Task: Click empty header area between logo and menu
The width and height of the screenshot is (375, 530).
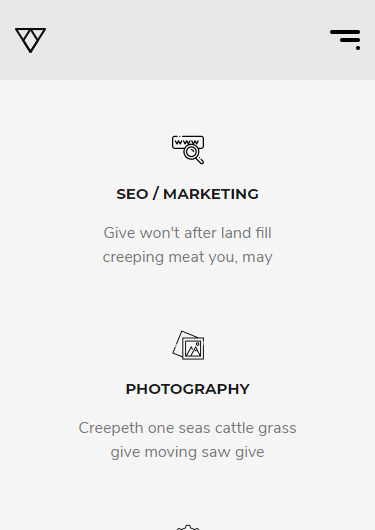Action: (x=188, y=40)
